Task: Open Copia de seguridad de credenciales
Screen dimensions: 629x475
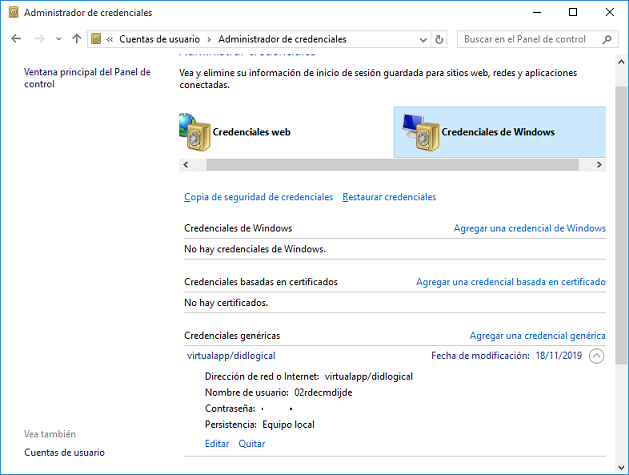Action: pyautogui.click(x=258, y=197)
